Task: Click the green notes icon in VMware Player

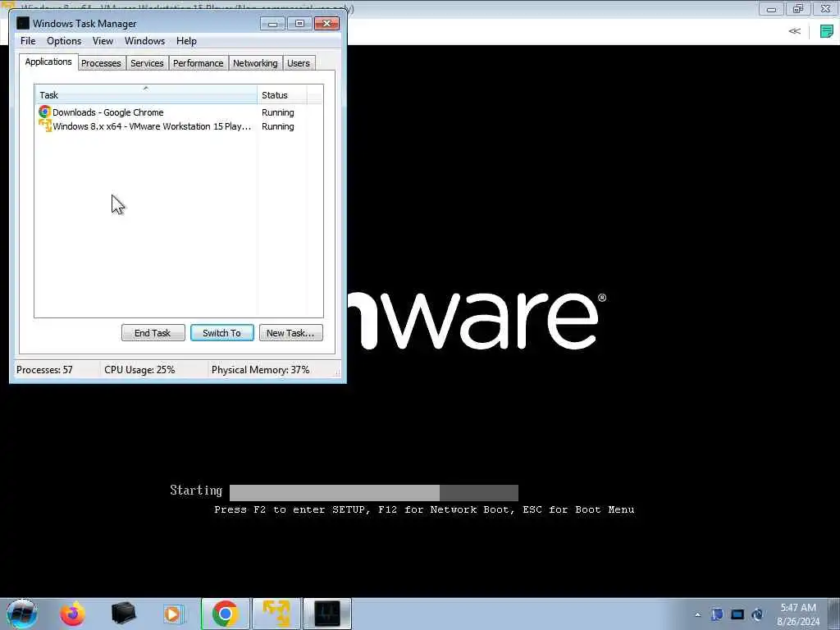Action: 827,31
